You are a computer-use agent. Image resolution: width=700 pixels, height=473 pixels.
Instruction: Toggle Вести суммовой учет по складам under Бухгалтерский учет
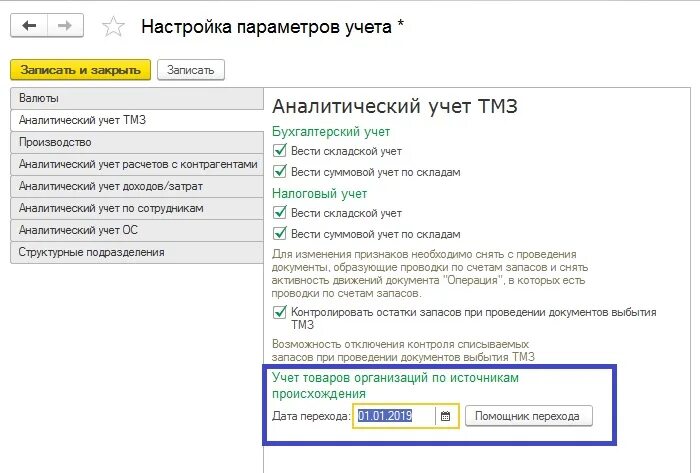coord(280,171)
